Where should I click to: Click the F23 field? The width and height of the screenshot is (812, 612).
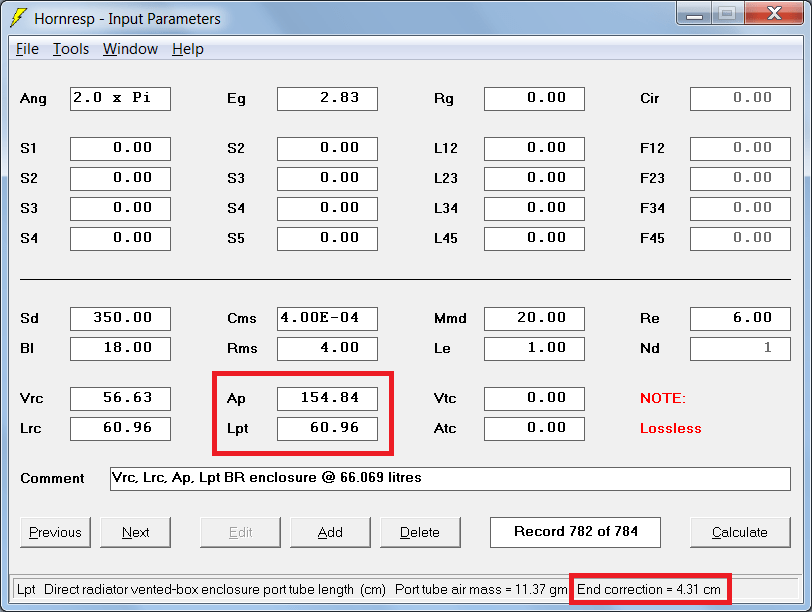741,179
